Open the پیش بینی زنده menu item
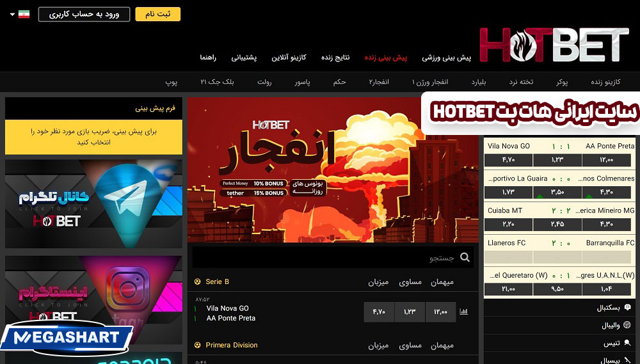The image size is (640, 364). coord(386,58)
